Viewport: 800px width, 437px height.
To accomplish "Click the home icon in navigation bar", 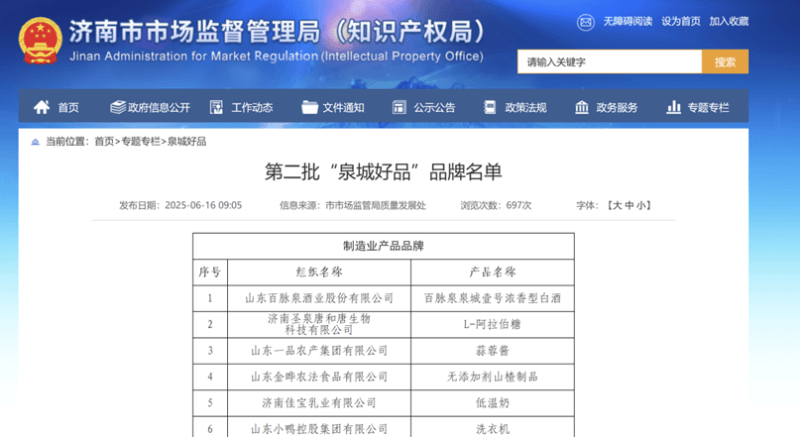I will tap(41, 107).
